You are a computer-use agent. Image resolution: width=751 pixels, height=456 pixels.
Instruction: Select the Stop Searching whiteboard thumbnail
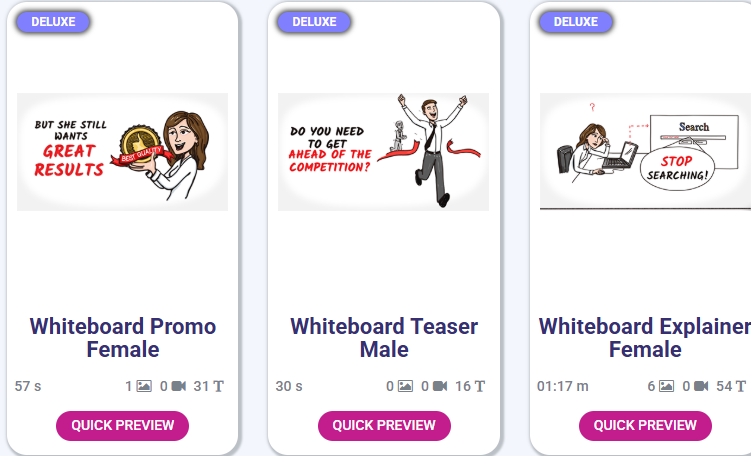pyautogui.click(x=645, y=152)
